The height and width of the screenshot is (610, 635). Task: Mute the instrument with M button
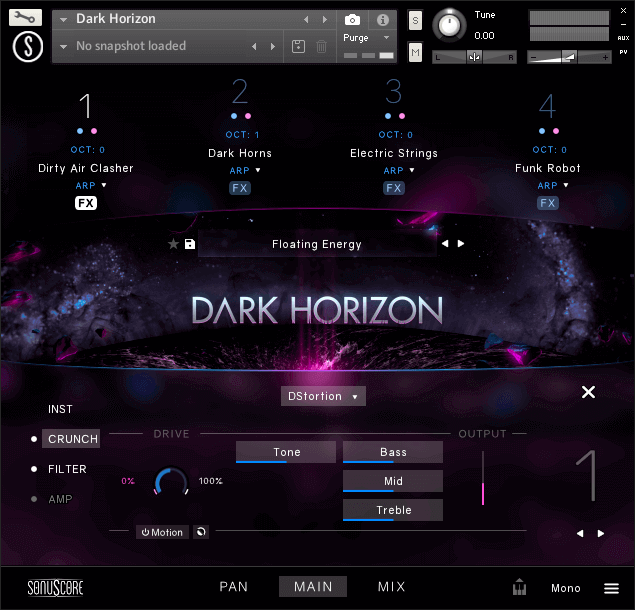click(x=415, y=52)
